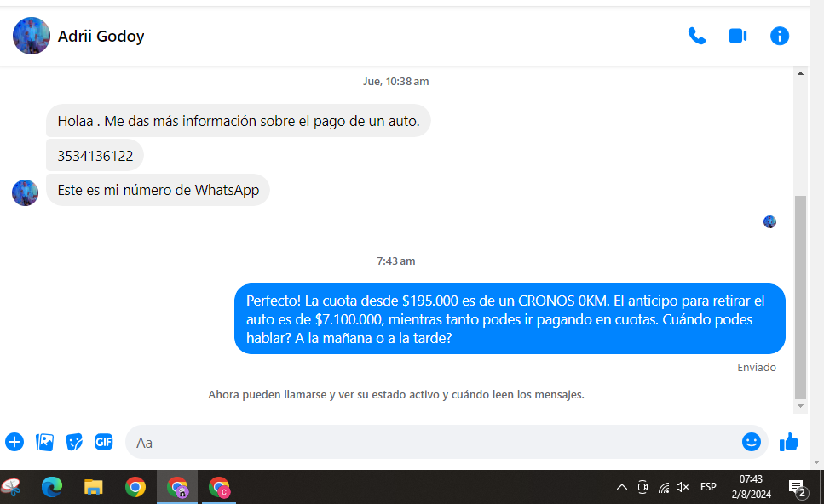Open conversation info panel
The height and width of the screenshot is (504, 824).
780,37
